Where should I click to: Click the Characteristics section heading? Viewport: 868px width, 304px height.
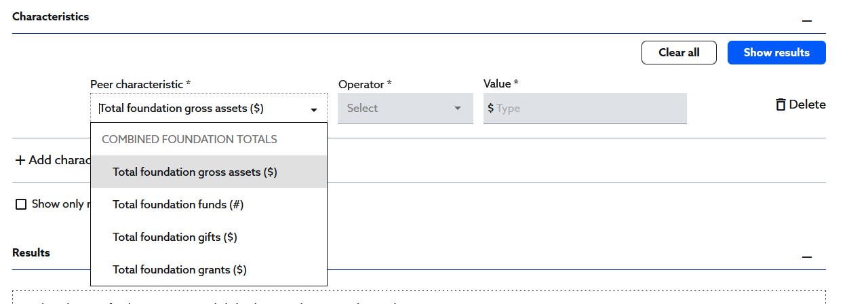tap(50, 16)
